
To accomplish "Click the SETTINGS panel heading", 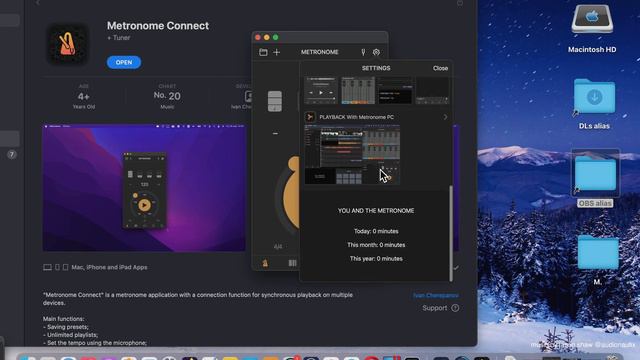I will [376, 68].
